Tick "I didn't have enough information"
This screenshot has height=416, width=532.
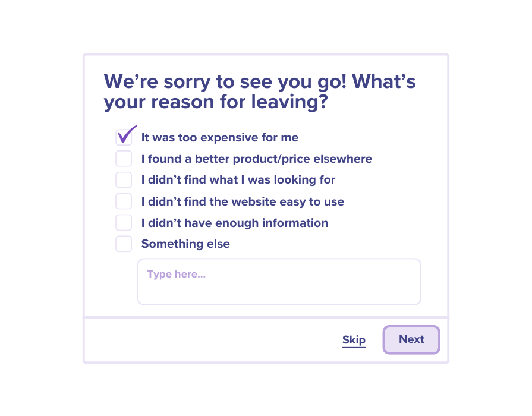coord(124,222)
